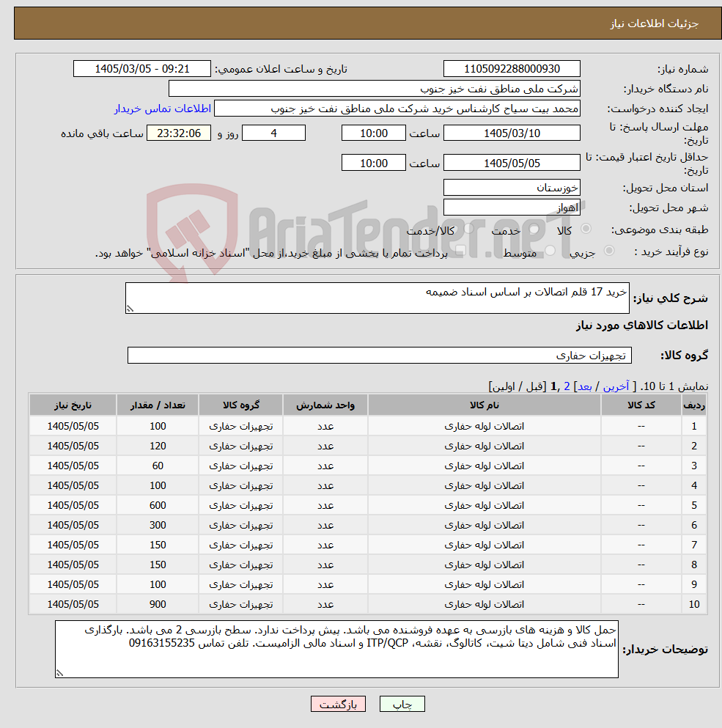Click the buyer notes text area
Image resolution: width=722 pixels, height=728 pixels.
336,649
